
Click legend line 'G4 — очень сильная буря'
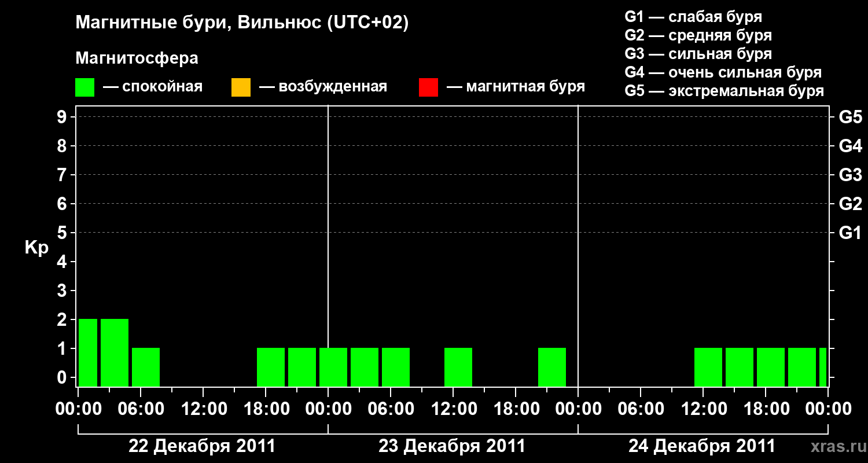tap(723, 72)
